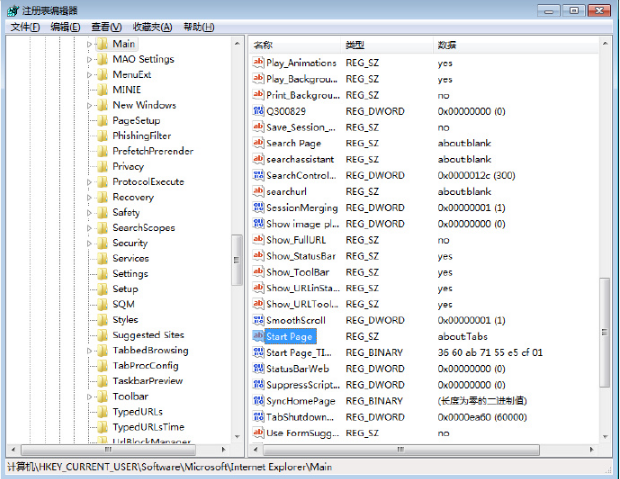Click the Start Page_TI binary icon

[258, 352]
